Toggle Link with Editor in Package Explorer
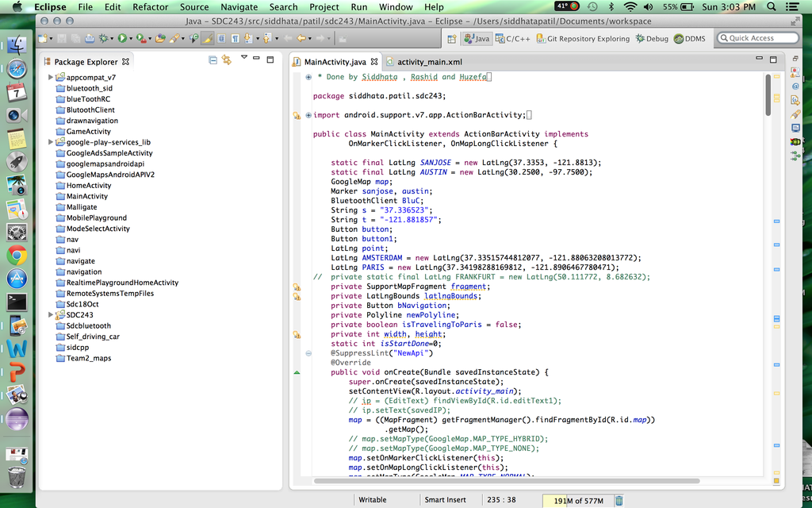This screenshot has height=508, width=812. point(227,60)
